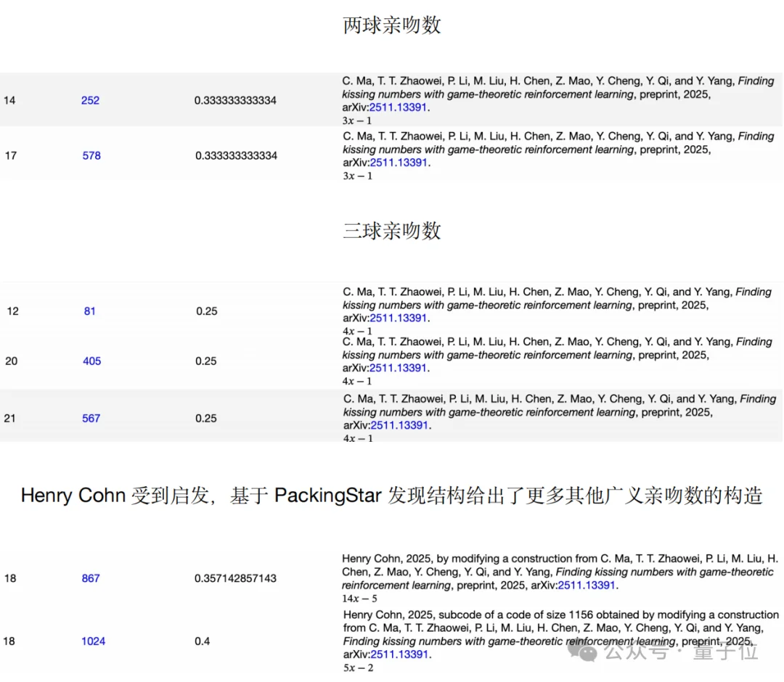Open arXiv 2511.13391 link in the 567 row
Screen dimensions: 784x682
(x=399, y=425)
